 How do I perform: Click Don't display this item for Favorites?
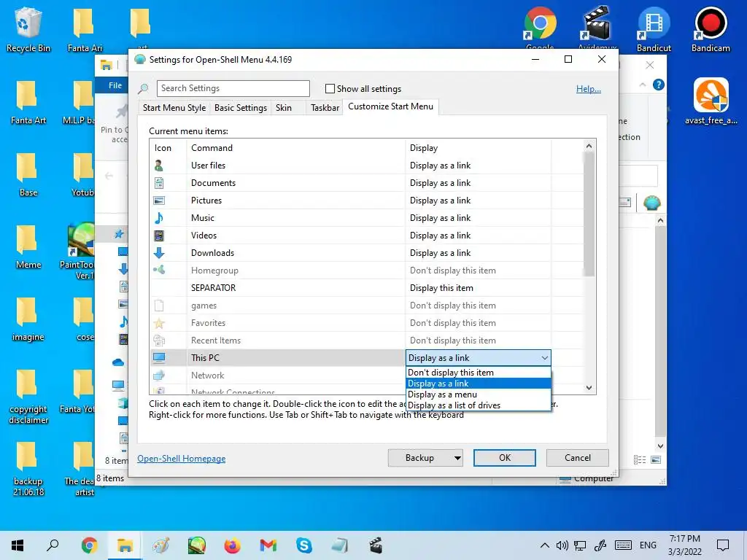point(452,323)
